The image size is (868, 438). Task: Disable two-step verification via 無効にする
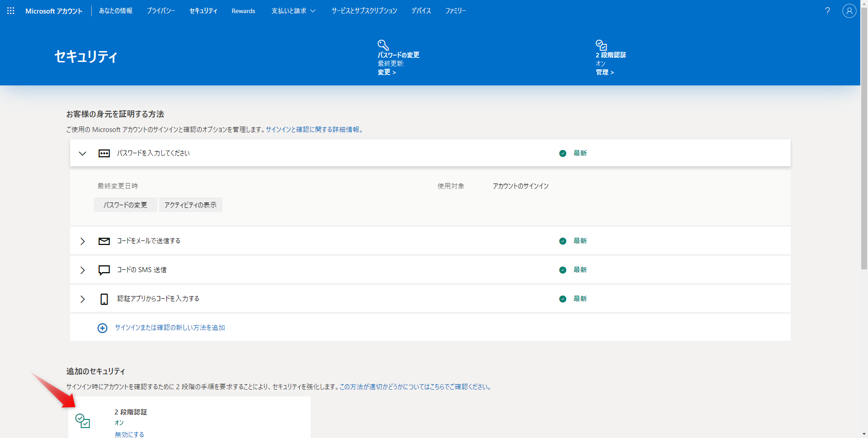pos(129,434)
